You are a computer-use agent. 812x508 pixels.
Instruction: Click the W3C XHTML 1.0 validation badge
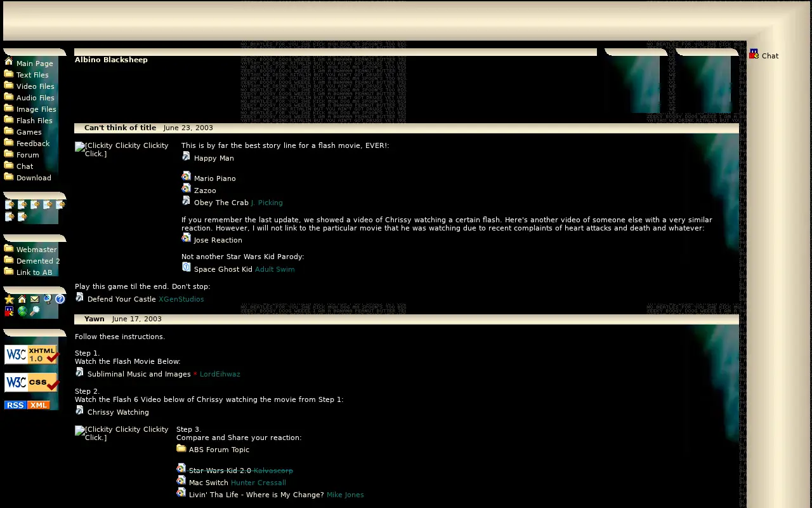click(32, 355)
